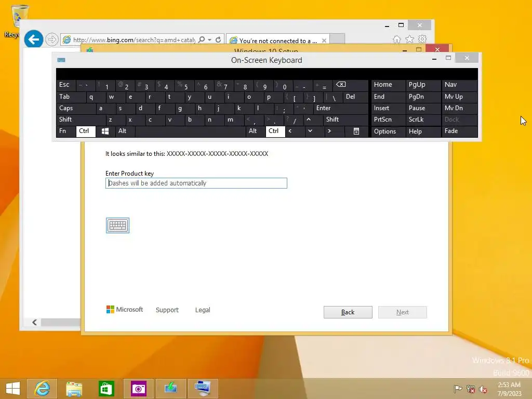Open the Support link

[167, 310]
